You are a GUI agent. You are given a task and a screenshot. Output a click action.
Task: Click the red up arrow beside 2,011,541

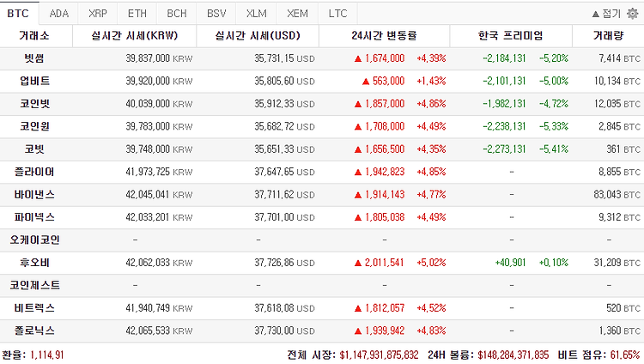pyautogui.click(x=358, y=263)
